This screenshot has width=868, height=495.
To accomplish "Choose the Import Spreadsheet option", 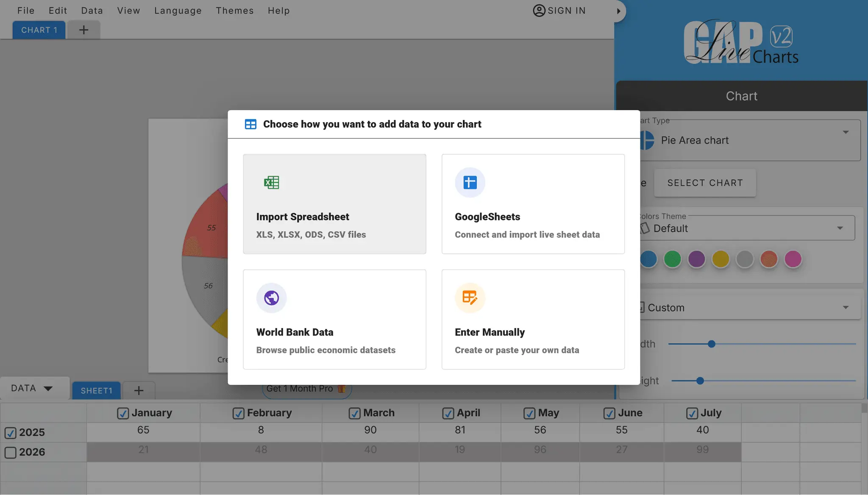I will (334, 204).
